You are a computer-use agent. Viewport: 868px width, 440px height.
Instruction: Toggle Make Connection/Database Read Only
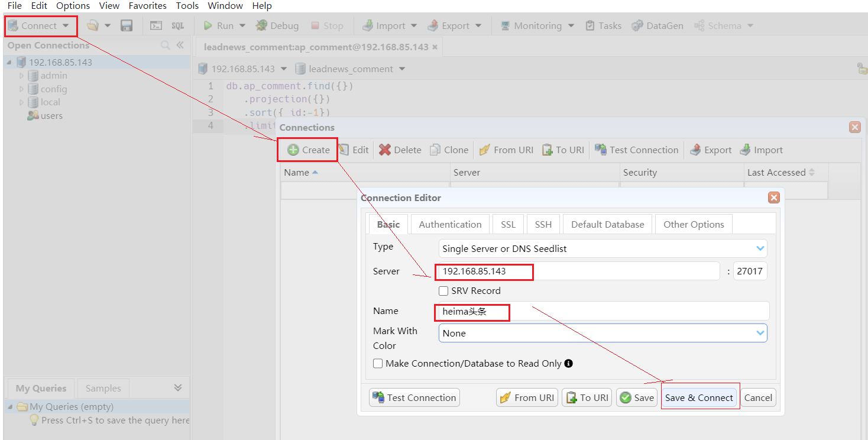pos(378,364)
